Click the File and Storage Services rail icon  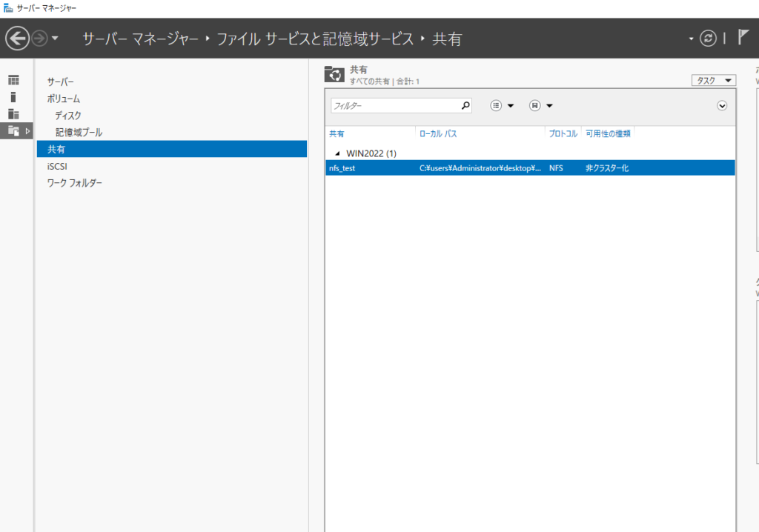tap(13, 130)
